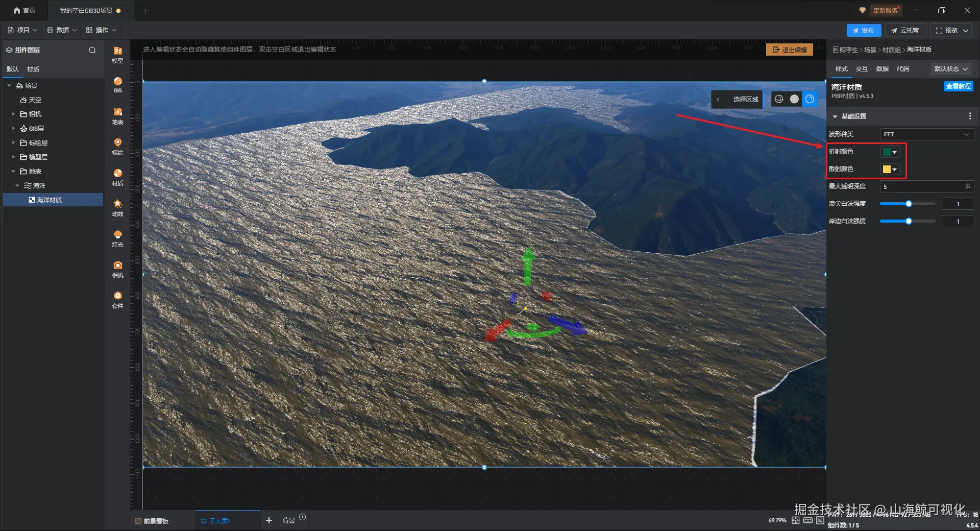Click the 发布 publish button
This screenshot has width=980, height=531.
click(864, 31)
